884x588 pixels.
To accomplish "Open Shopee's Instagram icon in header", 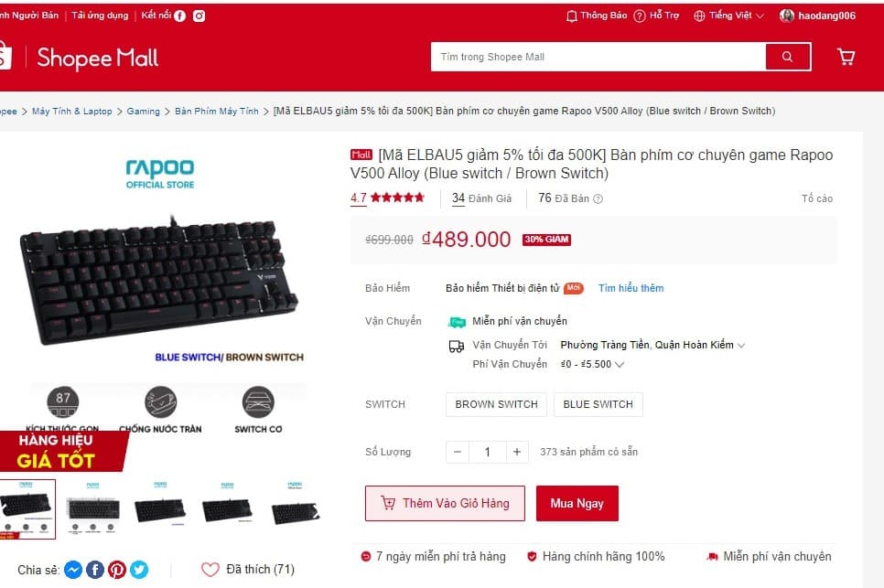I will [x=199, y=16].
